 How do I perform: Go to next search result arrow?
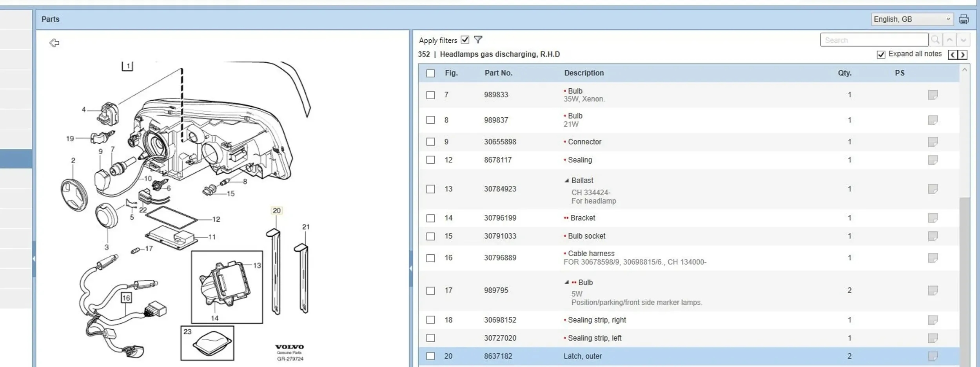pyautogui.click(x=963, y=40)
